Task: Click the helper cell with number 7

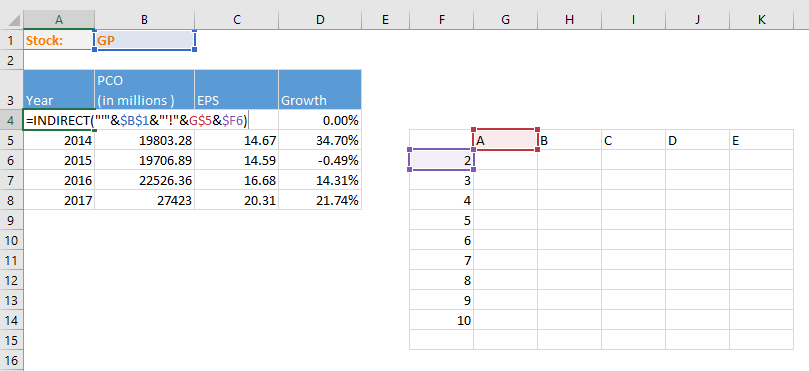Action: pos(441,260)
